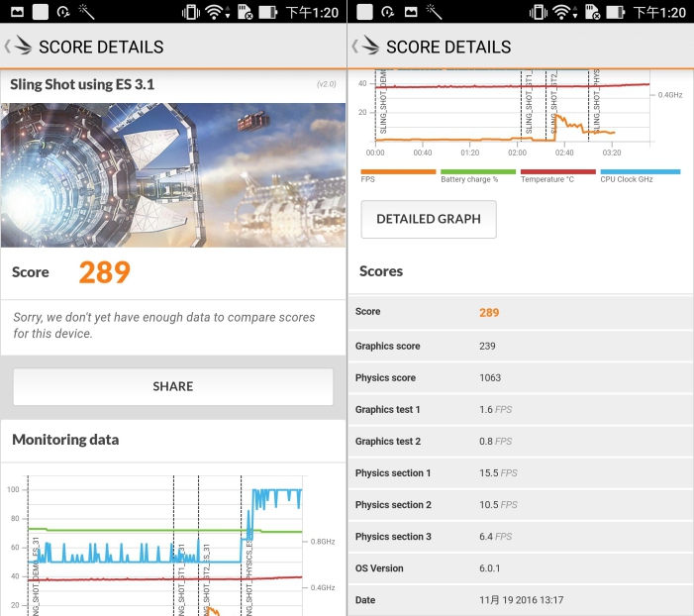
Task: Select the Physics score row
Action: click(x=520, y=377)
